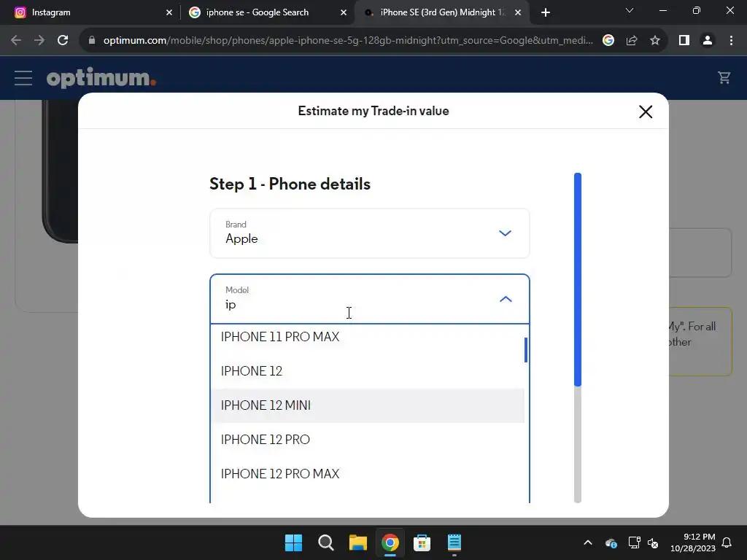Click the Google icon in address bar
The height and width of the screenshot is (560, 747).
coord(608,41)
